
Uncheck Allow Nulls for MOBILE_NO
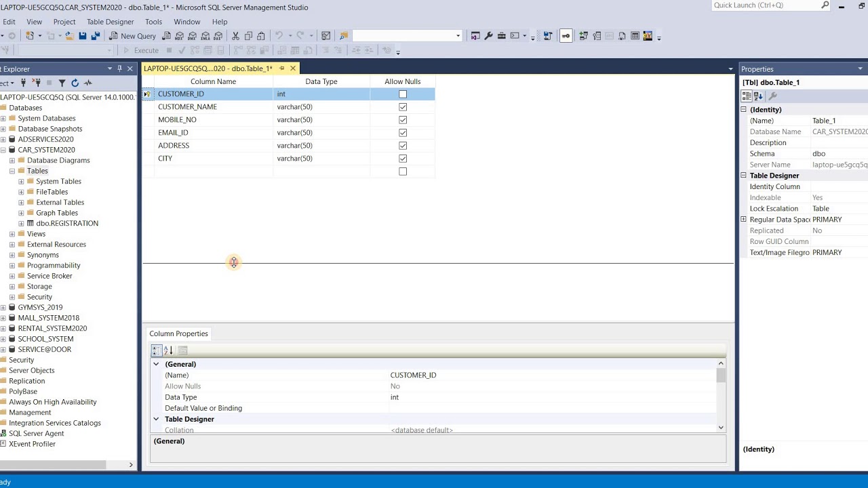(x=403, y=120)
